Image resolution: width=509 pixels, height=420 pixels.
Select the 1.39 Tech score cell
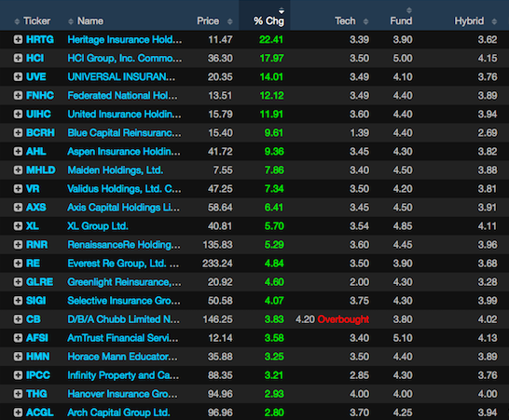pyautogui.click(x=359, y=132)
